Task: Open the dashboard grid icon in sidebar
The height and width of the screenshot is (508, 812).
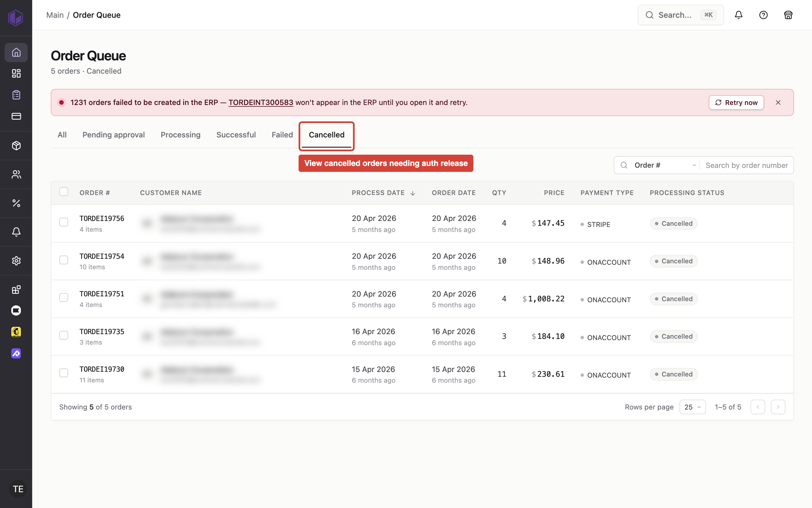Action: pos(16,73)
